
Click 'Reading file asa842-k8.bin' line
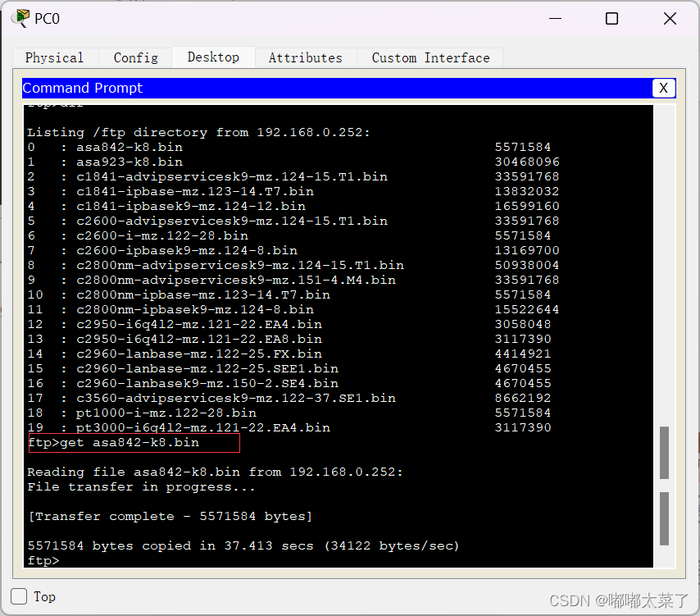(x=215, y=472)
